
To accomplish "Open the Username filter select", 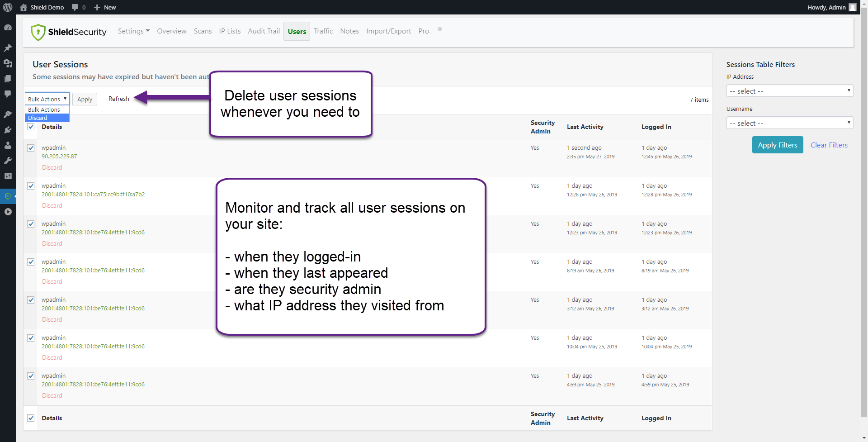I will (x=789, y=123).
